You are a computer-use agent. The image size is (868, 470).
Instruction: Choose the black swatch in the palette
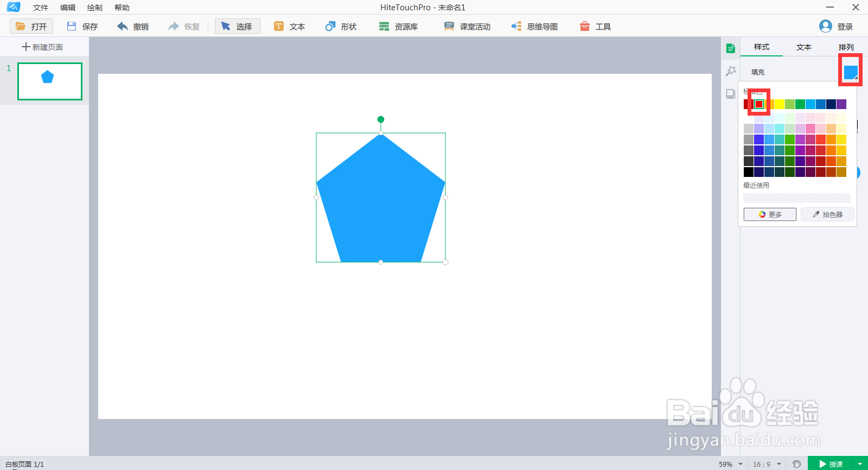point(749,172)
